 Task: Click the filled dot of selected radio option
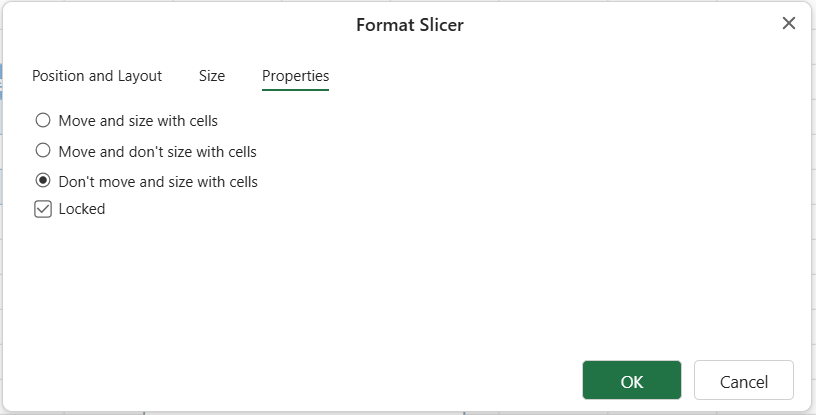[43, 181]
